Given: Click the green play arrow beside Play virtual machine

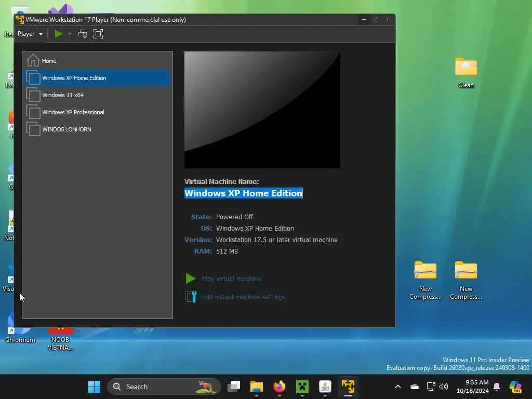Looking at the screenshot, I should coord(190,278).
